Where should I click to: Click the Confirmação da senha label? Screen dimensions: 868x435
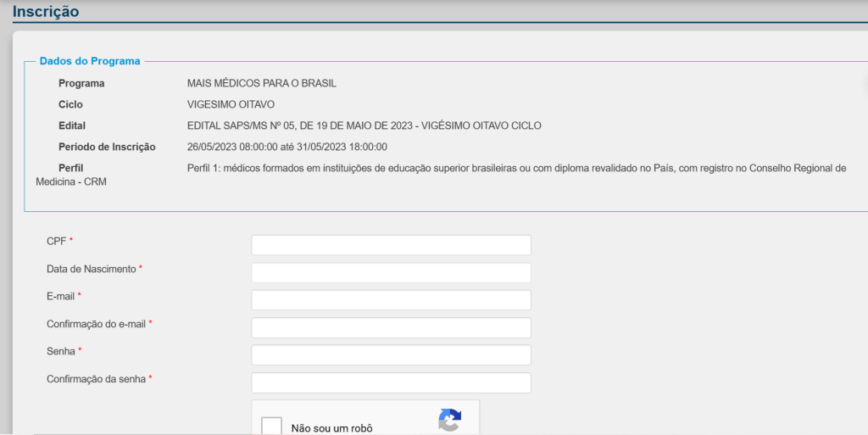pos(96,379)
